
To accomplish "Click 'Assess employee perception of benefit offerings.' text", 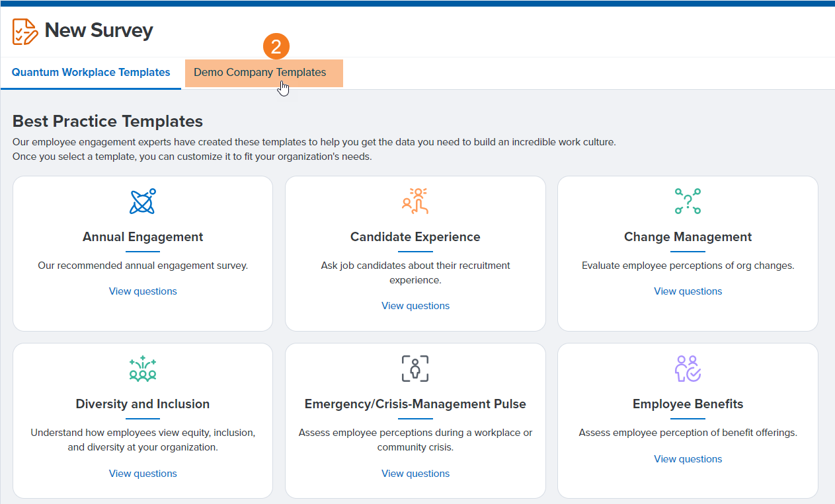I will point(688,433).
